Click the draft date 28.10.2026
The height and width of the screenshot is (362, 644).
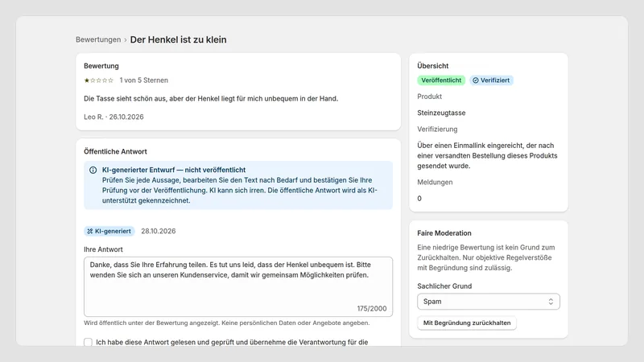(x=158, y=232)
